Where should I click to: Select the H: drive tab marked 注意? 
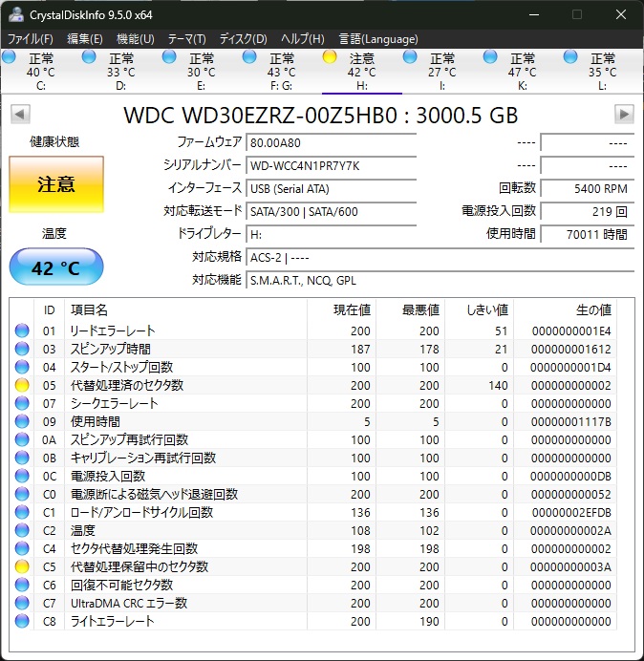(x=362, y=72)
